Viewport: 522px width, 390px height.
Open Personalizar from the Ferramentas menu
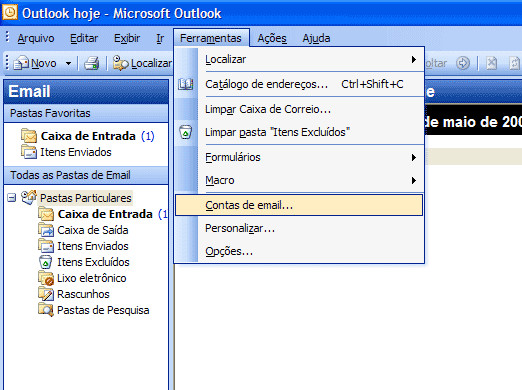click(299, 228)
